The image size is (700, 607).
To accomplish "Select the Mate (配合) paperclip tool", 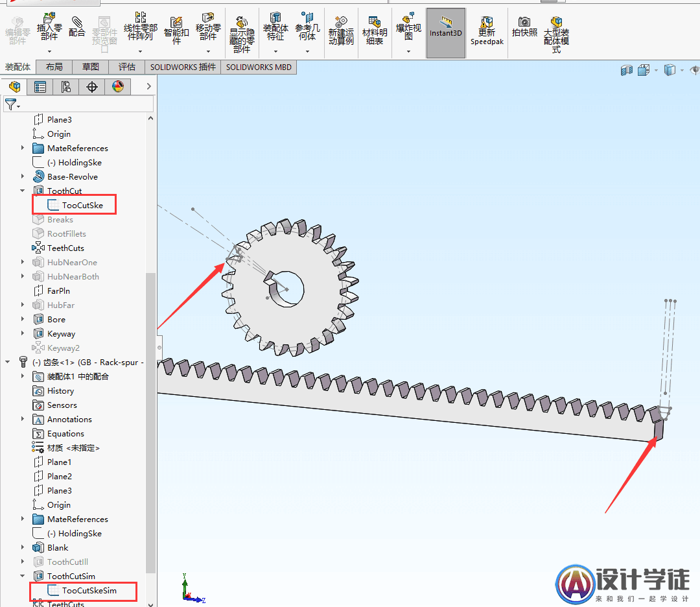I will pos(76,27).
